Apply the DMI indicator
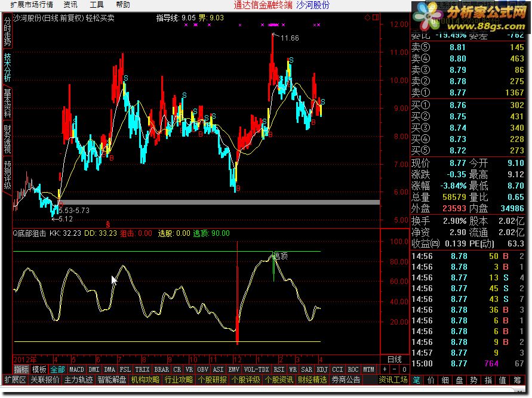 pos(94,369)
